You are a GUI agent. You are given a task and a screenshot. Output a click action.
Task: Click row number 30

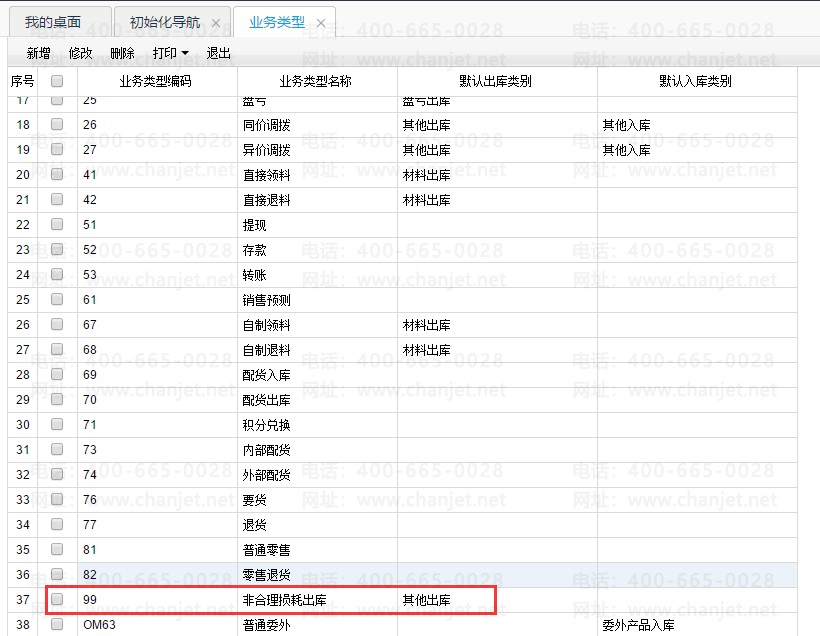point(22,424)
